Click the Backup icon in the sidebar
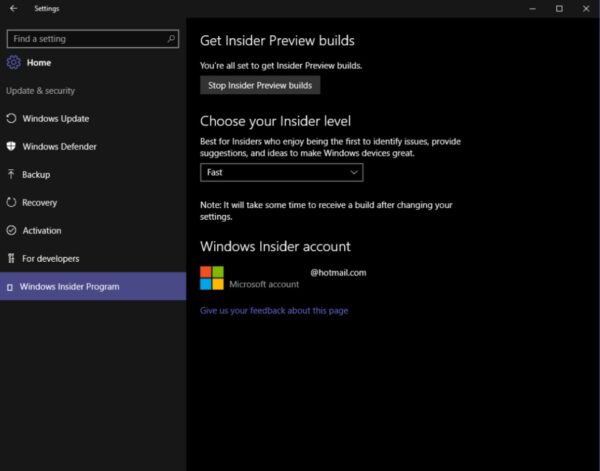This screenshot has width=600, height=471. click(x=12, y=175)
